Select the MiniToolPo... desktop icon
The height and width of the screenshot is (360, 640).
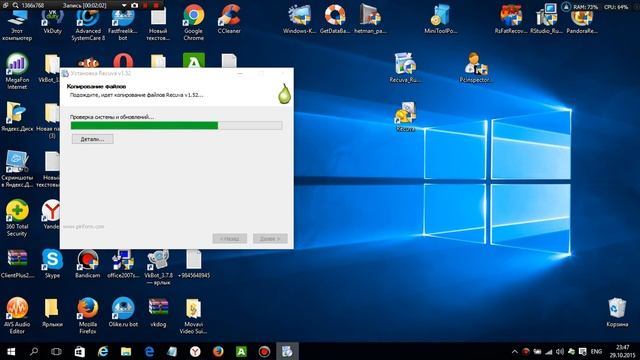440,19
